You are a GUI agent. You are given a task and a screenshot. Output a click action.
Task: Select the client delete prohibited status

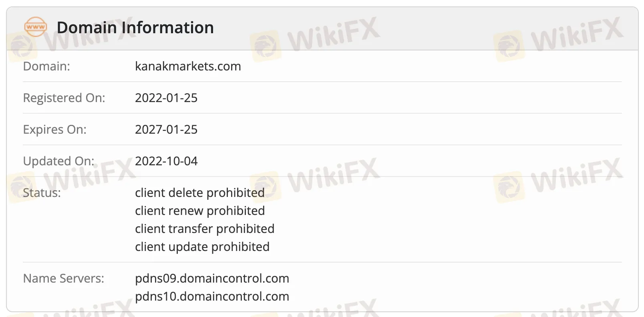click(x=199, y=193)
